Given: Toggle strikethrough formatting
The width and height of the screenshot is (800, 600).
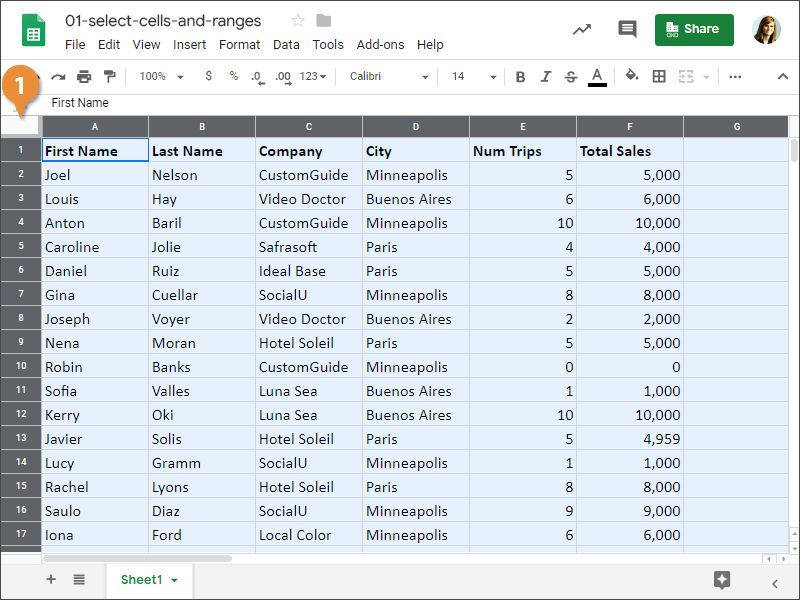Looking at the screenshot, I should (571, 76).
